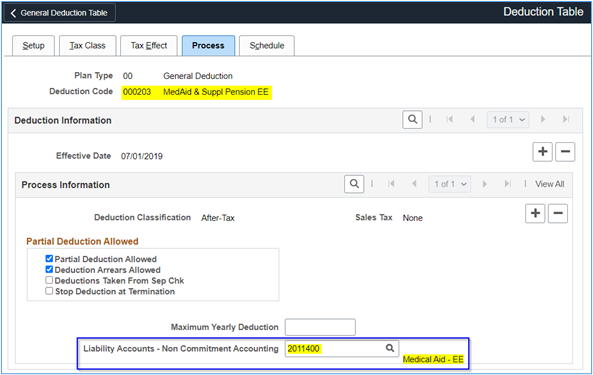Image resolution: width=593 pixels, height=375 pixels.
Task: Go to last row in Process Information
Action: 508,184
